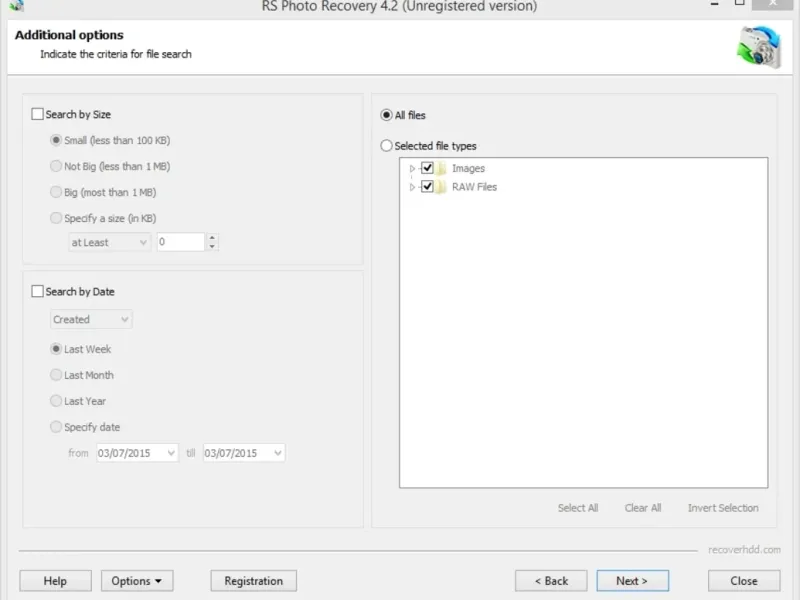
Task: Click the Next button
Action: [x=632, y=581]
